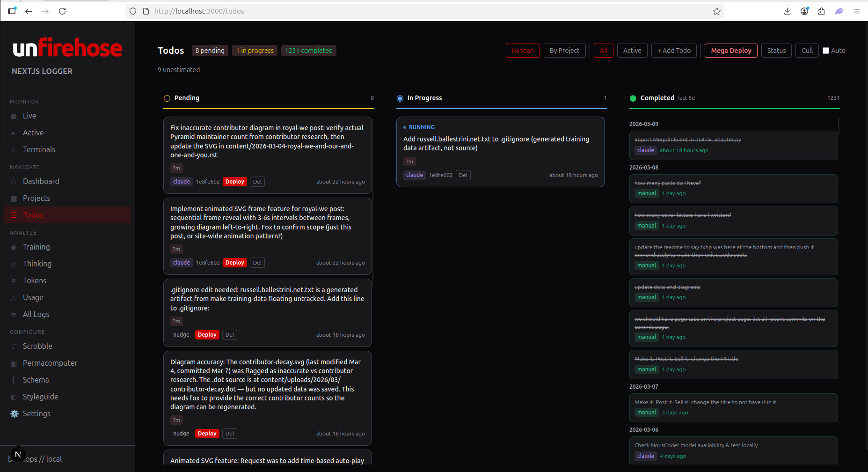Click the green Completed column status dot
This screenshot has width=868, height=472.
(x=633, y=98)
